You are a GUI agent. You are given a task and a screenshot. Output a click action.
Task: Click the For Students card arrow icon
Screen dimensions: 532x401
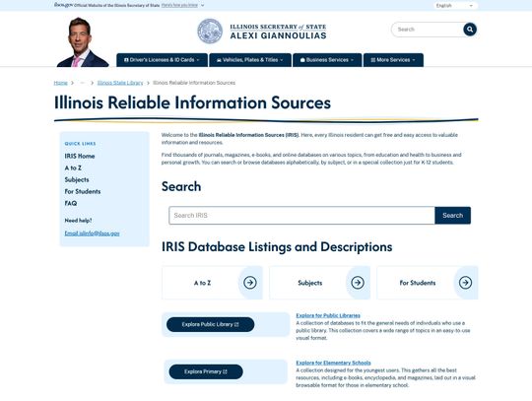465,283
